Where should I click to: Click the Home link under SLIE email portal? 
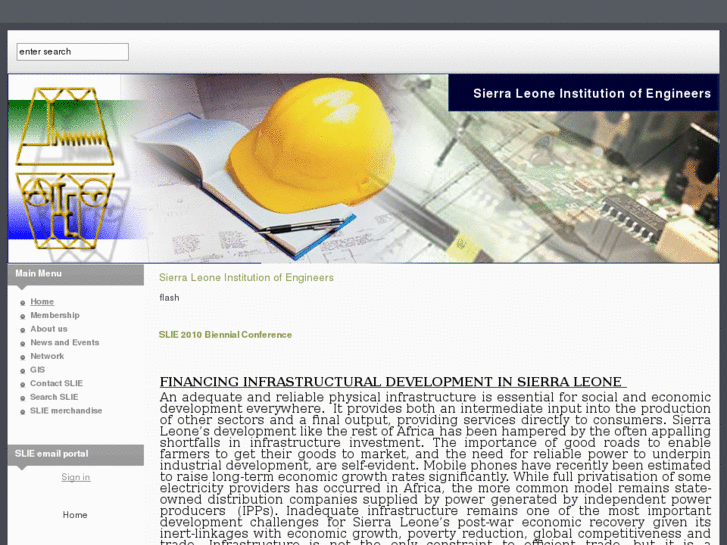(x=75, y=515)
